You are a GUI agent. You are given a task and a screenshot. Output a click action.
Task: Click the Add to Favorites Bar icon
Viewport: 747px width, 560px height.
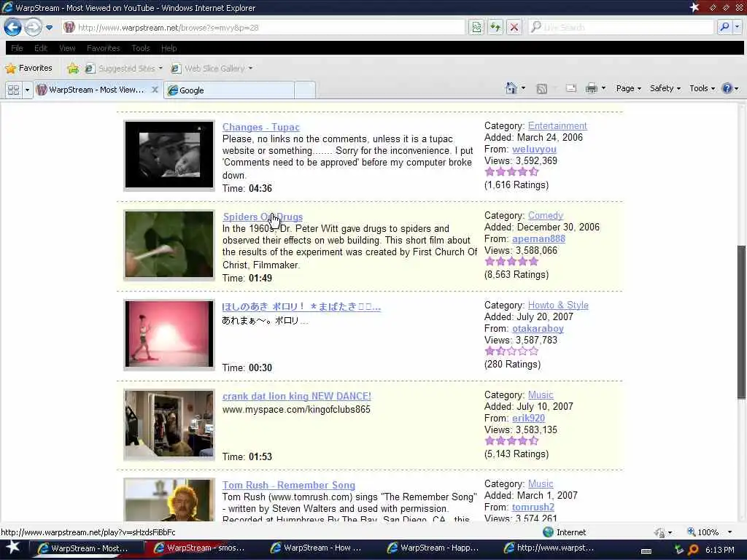click(73, 69)
